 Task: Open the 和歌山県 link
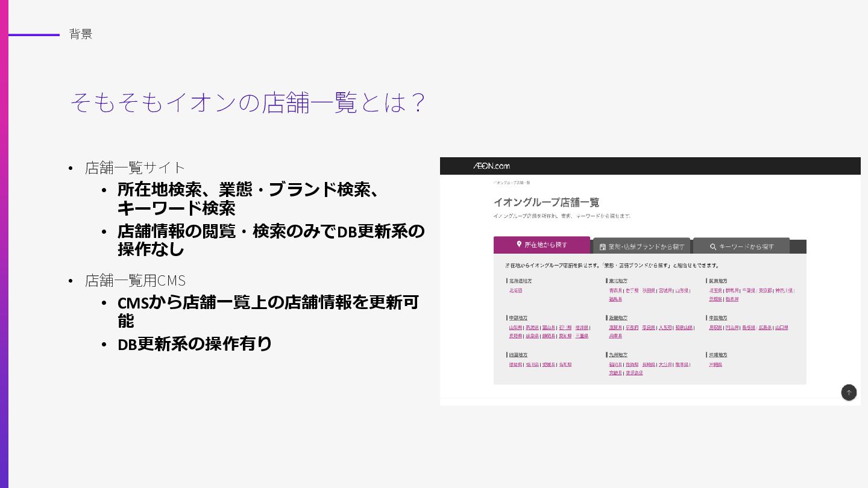click(x=684, y=328)
